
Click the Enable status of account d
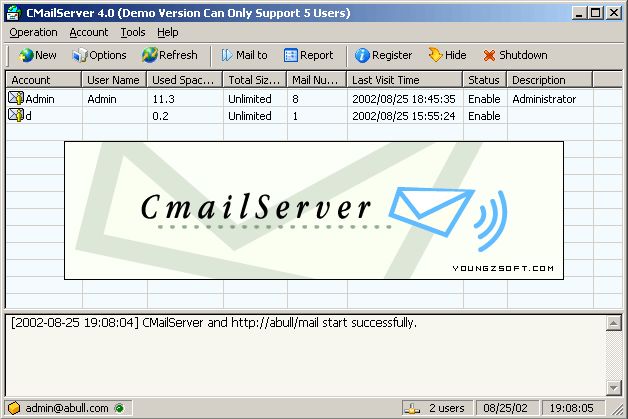point(484,116)
